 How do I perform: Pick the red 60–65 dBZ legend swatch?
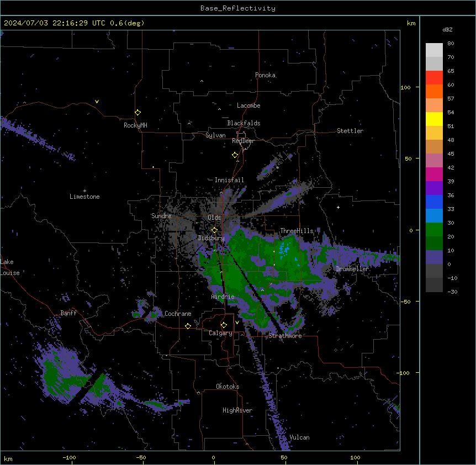(x=434, y=78)
